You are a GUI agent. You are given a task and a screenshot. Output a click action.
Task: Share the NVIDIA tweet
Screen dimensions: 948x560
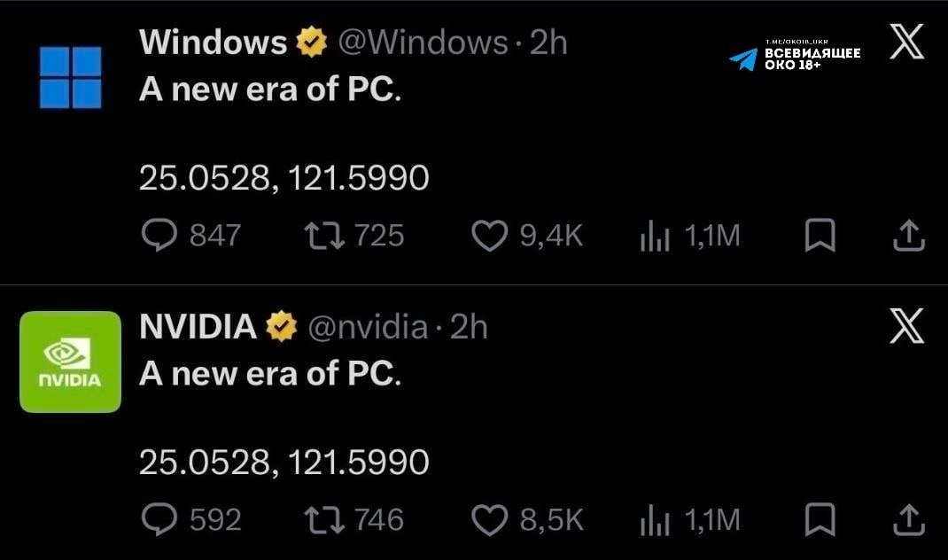[x=909, y=519]
